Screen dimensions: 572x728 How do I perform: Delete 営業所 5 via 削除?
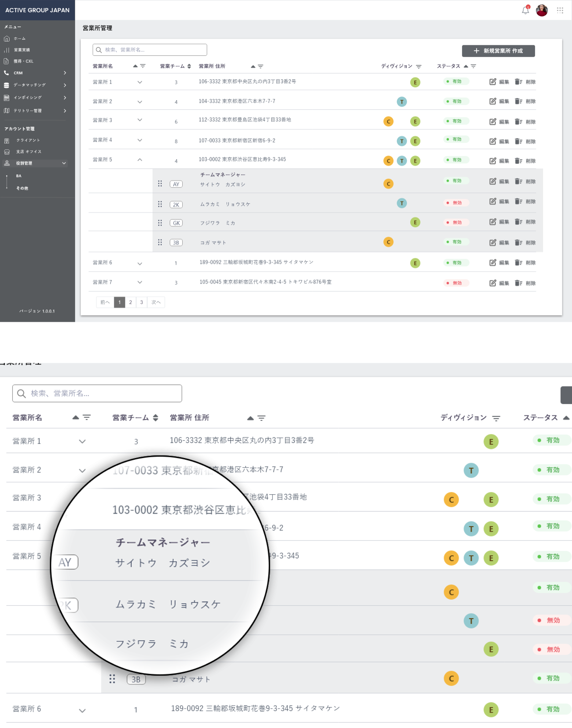(525, 161)
